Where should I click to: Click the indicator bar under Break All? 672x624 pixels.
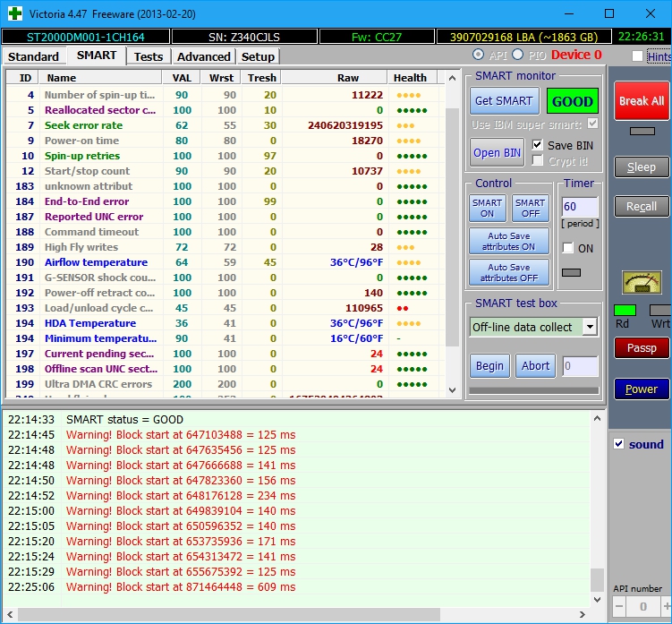click(642, 131)
